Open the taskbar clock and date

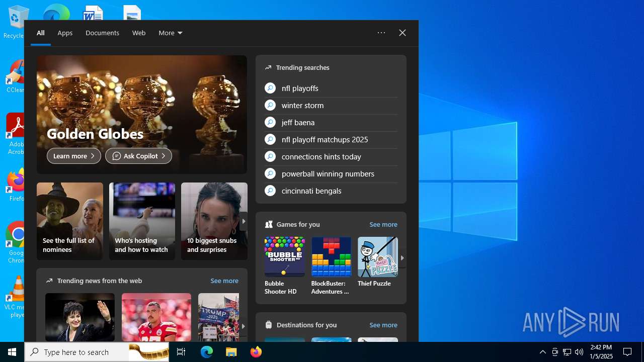click(x=601, y=352)
